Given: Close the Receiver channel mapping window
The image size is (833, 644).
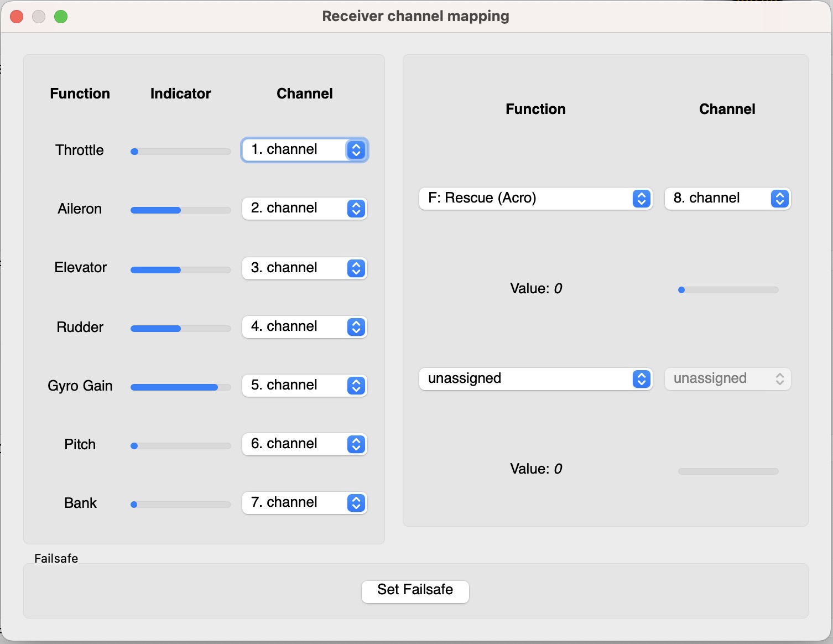Looking at the screenshot, I should 17,17.
